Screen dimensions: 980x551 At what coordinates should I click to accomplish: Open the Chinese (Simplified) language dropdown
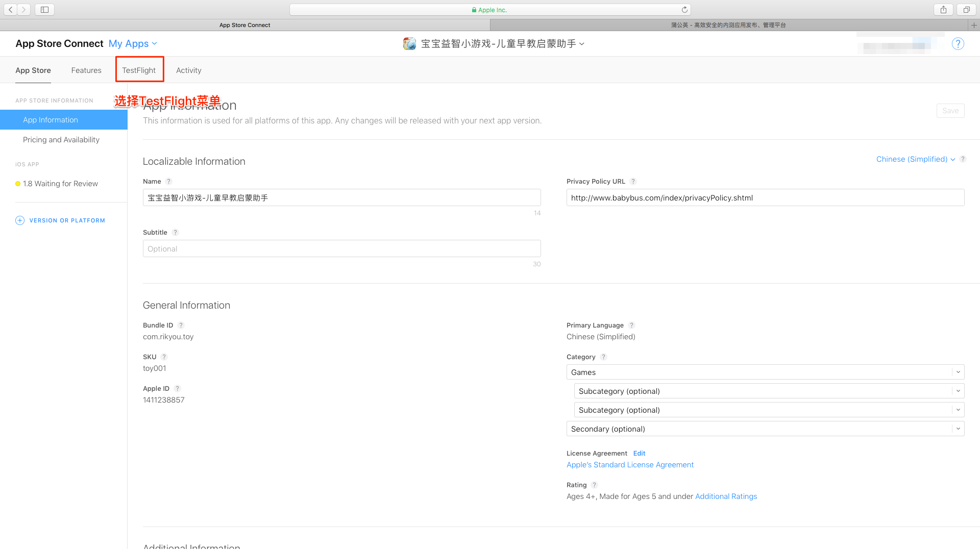point(915,159)
